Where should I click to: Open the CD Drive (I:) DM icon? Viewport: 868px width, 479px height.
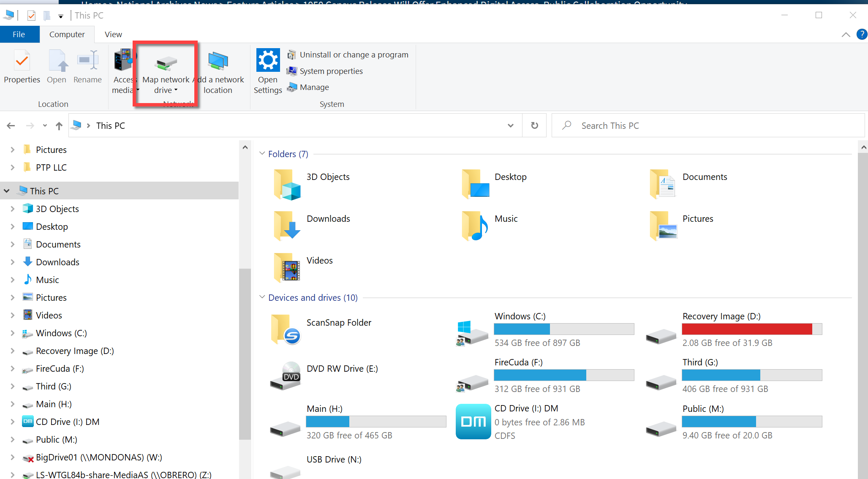(x=473, y=421)
